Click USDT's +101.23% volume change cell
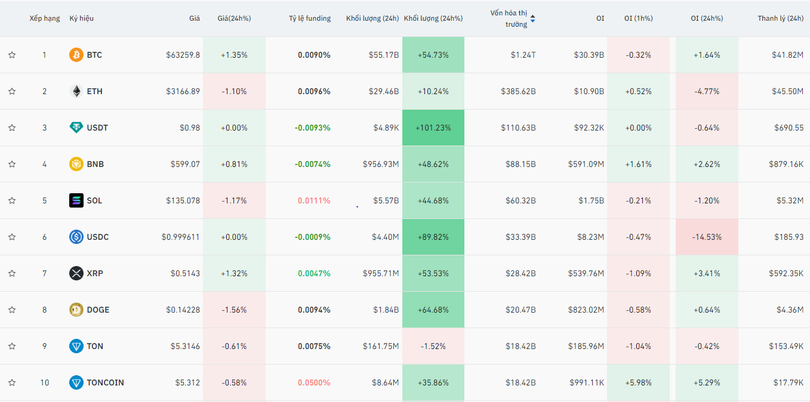The height and width of the screenshot is (402, 810). (x=433, y=128)
